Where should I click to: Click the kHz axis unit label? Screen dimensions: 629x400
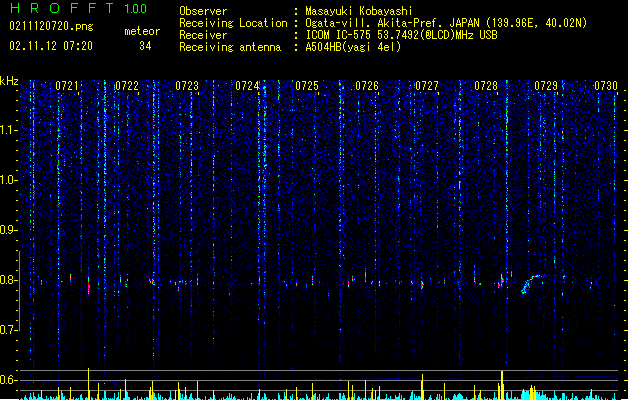9,81
